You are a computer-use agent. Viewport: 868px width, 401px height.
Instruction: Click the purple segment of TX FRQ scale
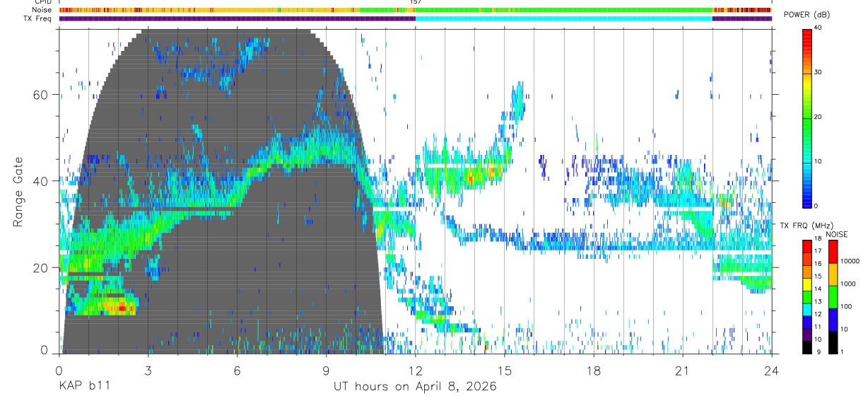807,334
